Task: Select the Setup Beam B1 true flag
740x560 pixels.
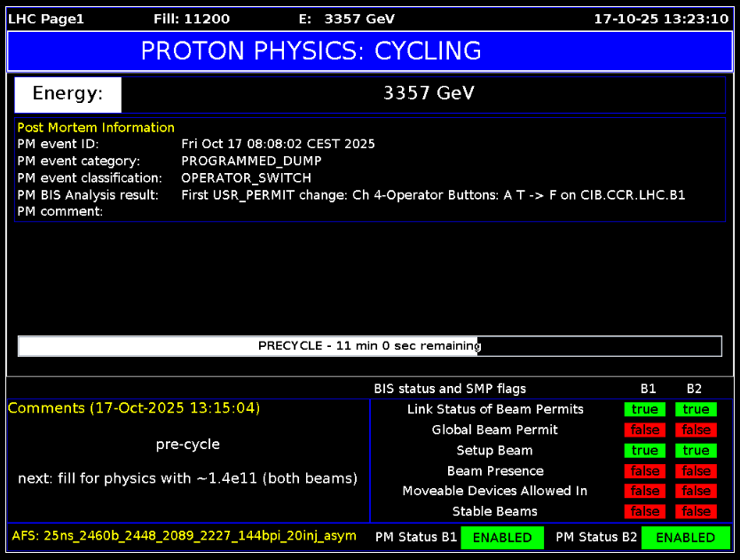Action: tap(645, 450)
